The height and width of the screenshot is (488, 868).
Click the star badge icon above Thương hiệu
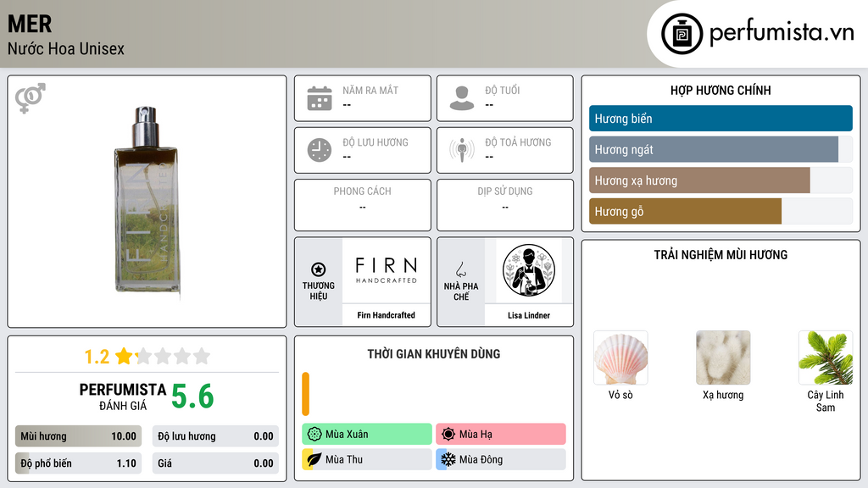click(319, 269)
